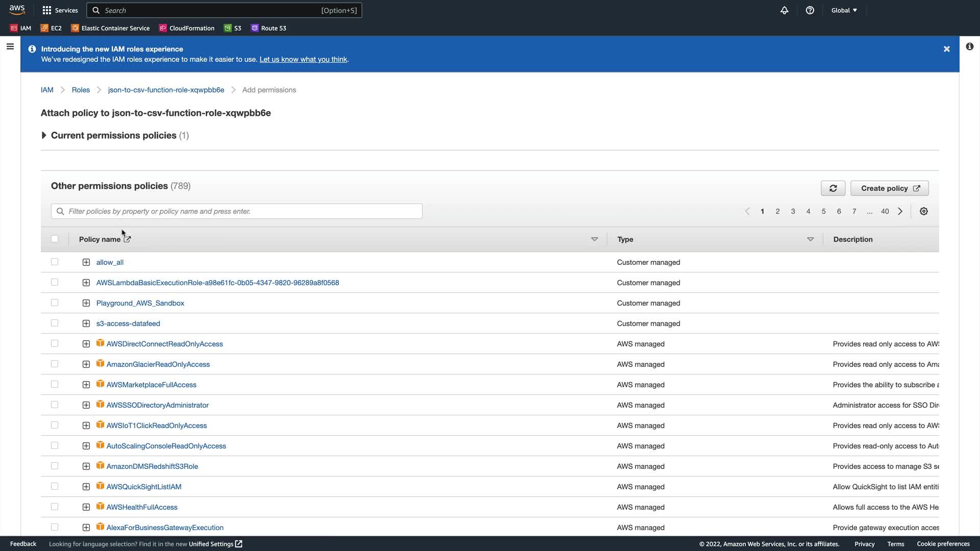This screenshot has height=551, width=980.
Task: Open the AWSMarketplaceFullAccess policy link
Action: pyautogui.click(x=151, y=385)
